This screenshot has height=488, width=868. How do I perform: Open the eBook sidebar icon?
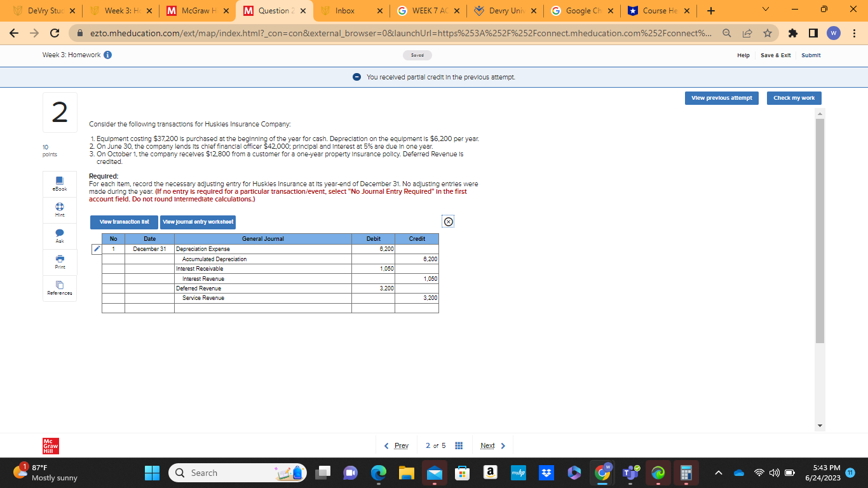tap(60, 182)
